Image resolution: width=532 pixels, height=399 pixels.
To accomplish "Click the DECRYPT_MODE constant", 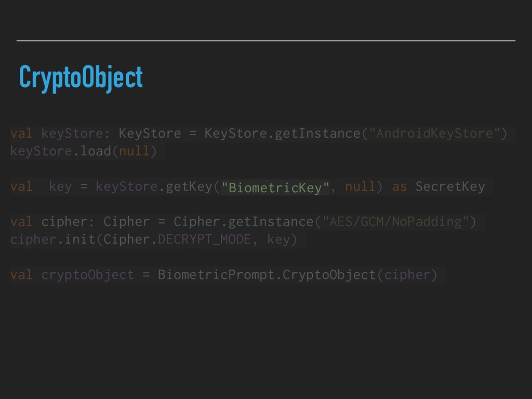I will pos(204,240).
